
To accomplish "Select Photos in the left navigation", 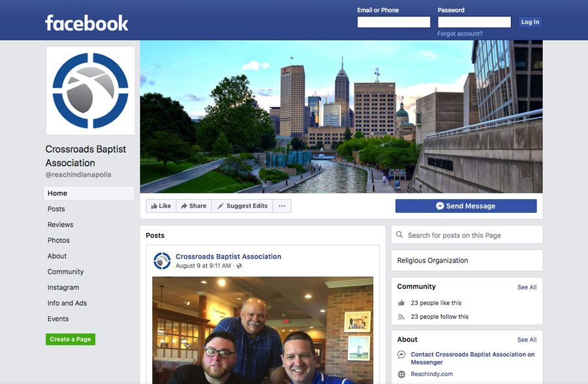I will coord(58,240).
